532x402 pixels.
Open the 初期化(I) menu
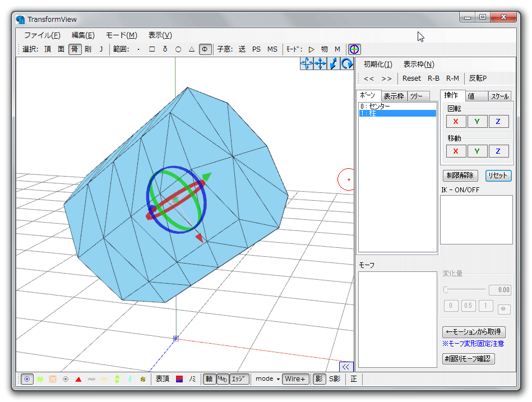pos(378,64)
